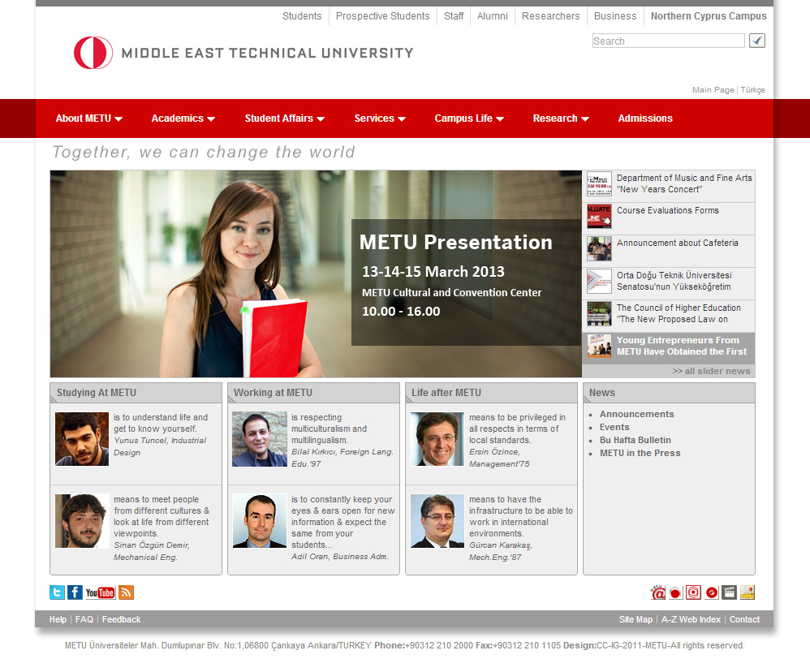Image resolution: width=810 pixels, height=672 pixels.
Task: Open the METU Presentation banner
Action: click(x=316, y=274)
